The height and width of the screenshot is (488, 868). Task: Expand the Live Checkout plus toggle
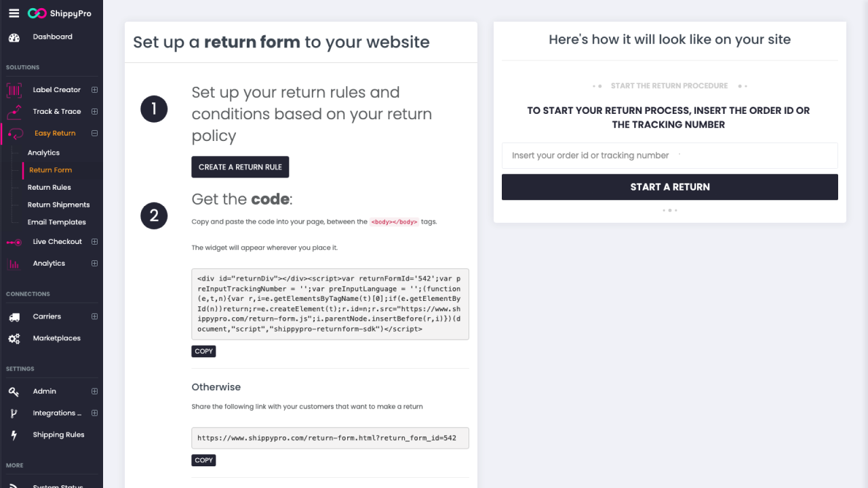point(94,242)
